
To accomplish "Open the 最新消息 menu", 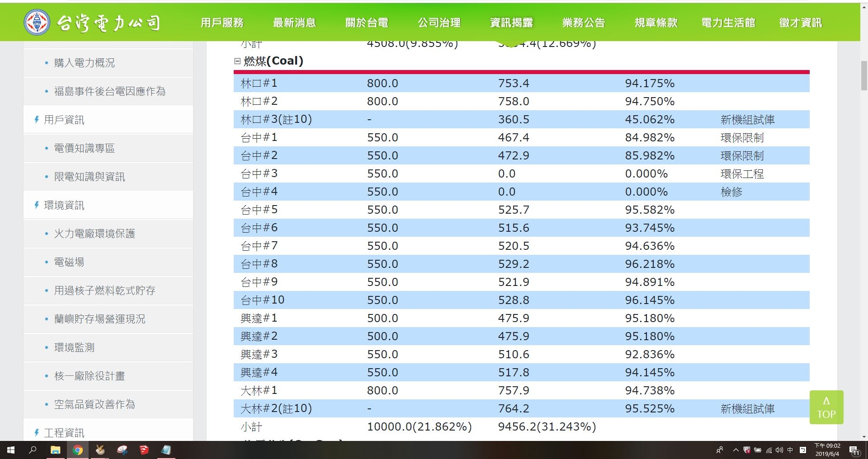I will pos(294,23).
